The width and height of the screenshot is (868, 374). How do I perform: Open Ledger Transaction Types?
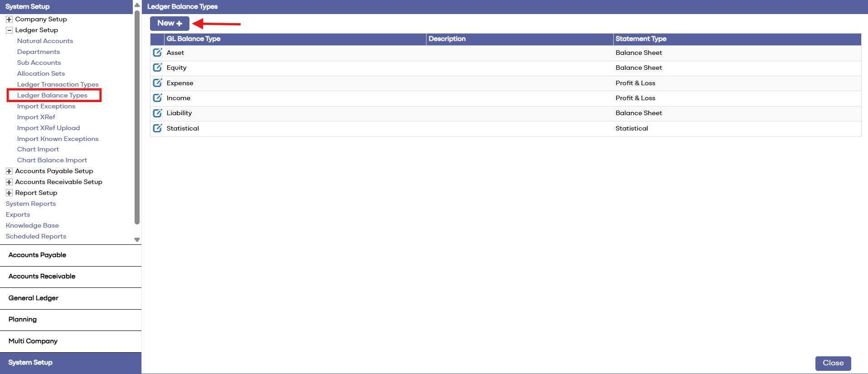click(58, 84)
